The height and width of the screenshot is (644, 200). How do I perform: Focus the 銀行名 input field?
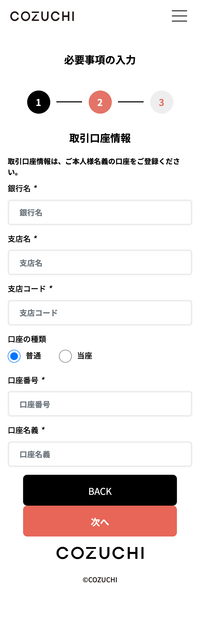(100, 212)
